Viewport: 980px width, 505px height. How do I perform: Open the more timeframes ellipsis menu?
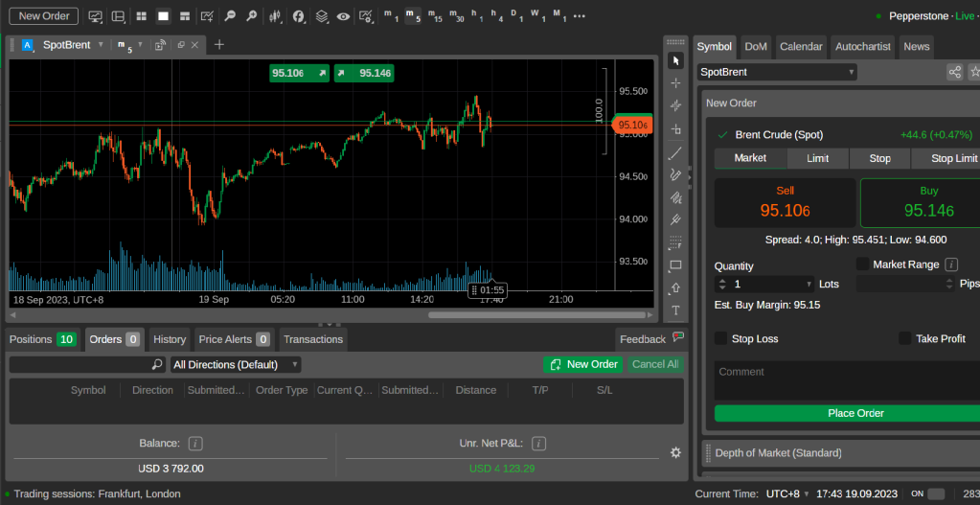click(580, 16)
